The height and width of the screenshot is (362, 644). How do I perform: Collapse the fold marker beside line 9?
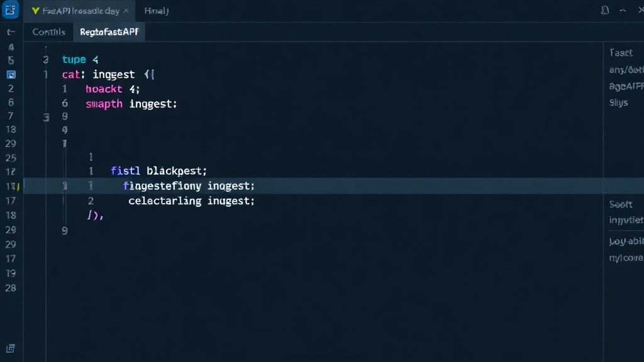46,118
